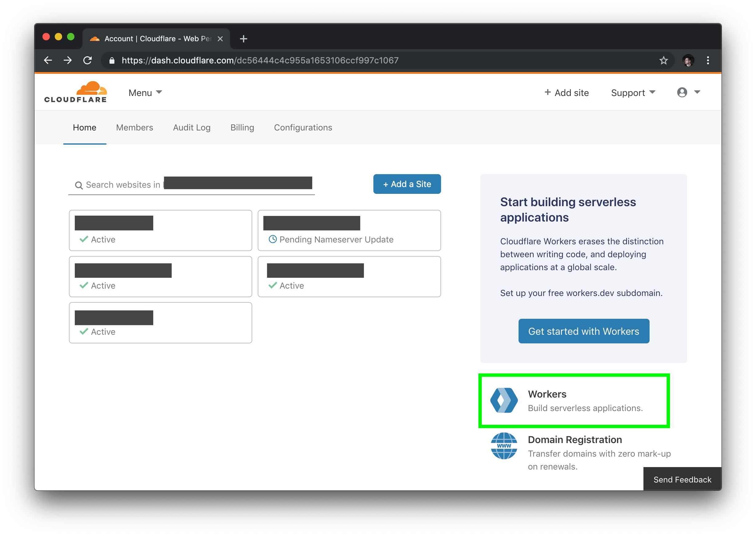Screen dimensions: 756x536
Task: Click the blue + Add a Site button
Action: (x=407, y=184)
